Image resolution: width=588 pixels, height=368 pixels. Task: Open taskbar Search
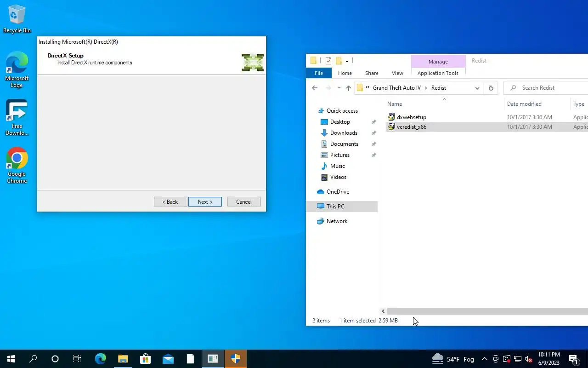[x=33, y=359]
